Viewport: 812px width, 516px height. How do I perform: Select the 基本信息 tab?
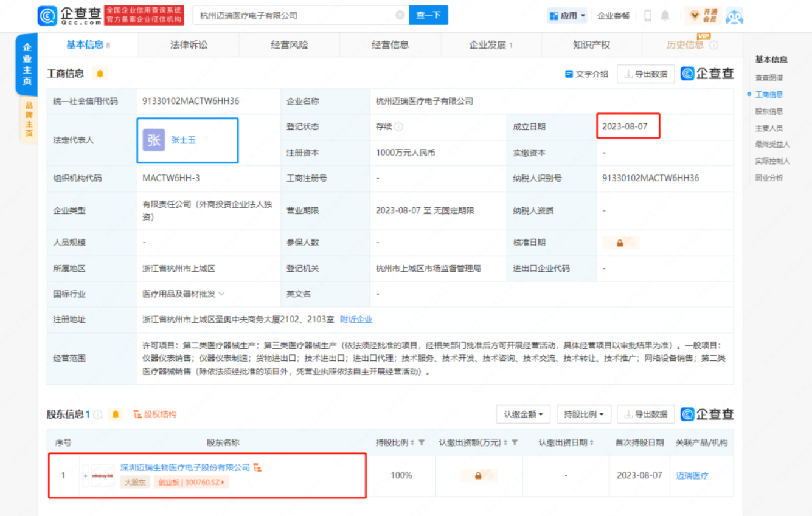pyautogui.click(x=88, y=45)
